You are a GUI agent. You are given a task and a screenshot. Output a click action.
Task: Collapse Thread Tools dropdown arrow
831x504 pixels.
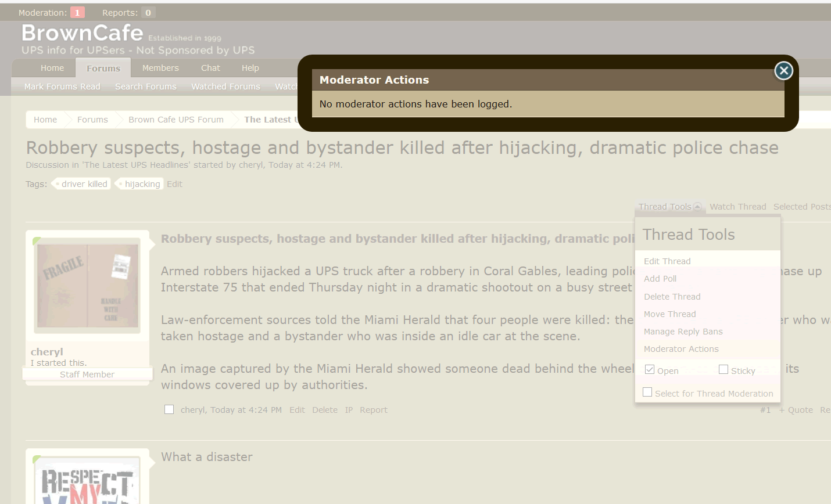pos(697,207)
